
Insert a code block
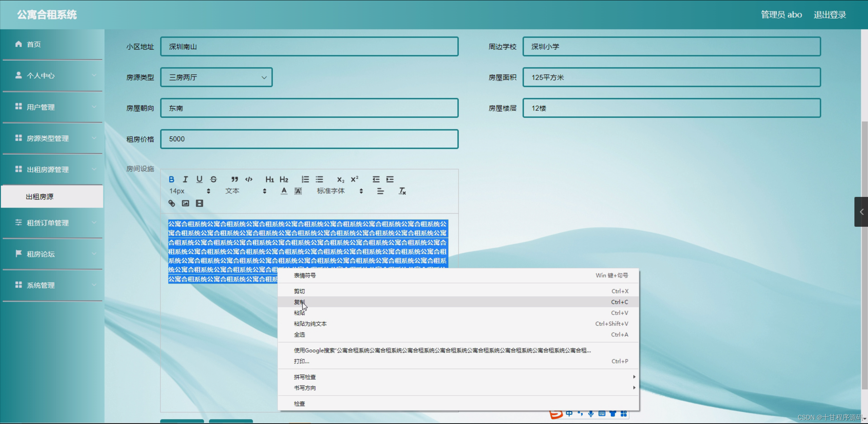pyautogui.click(x=249, y=179)
